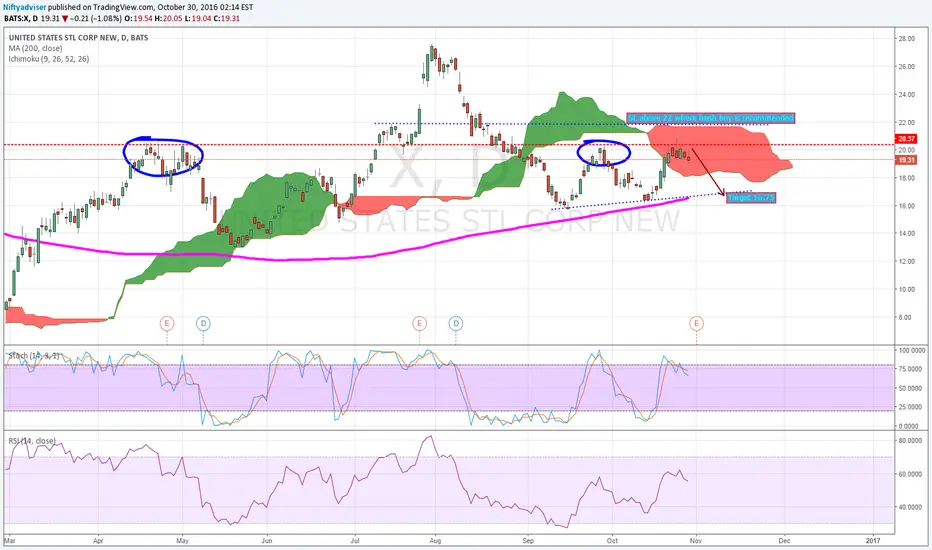Click the 8.00 price axis label

click(x=905, y=318)
